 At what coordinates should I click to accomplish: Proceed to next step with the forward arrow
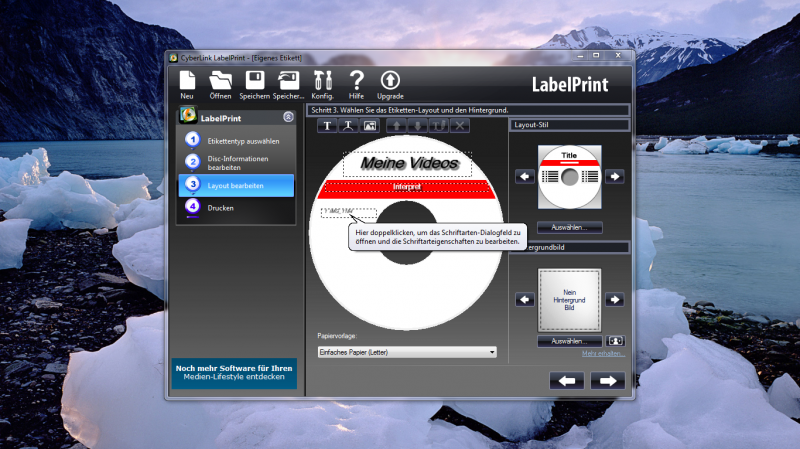click(608, 381)
